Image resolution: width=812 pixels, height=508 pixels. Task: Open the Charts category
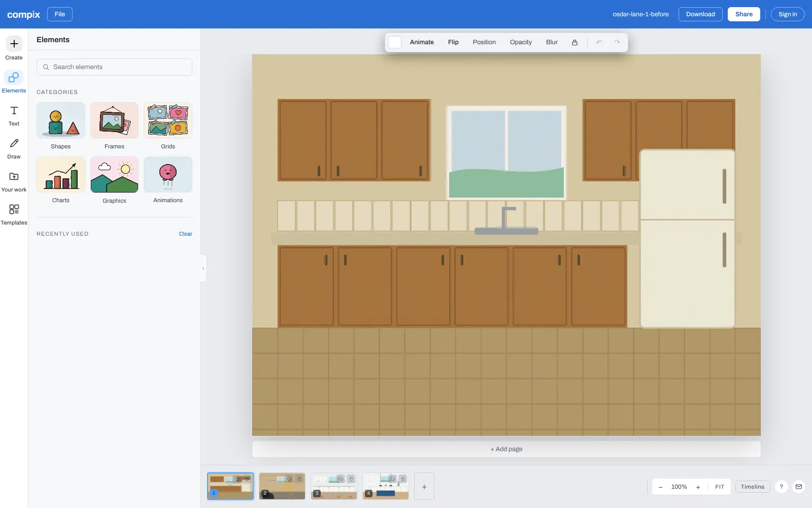(x=61, y=180)
